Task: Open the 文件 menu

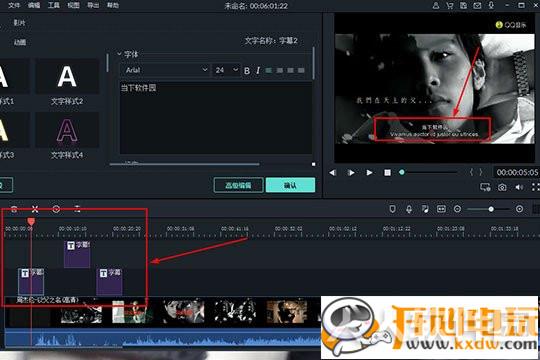Action: [14, 5]
